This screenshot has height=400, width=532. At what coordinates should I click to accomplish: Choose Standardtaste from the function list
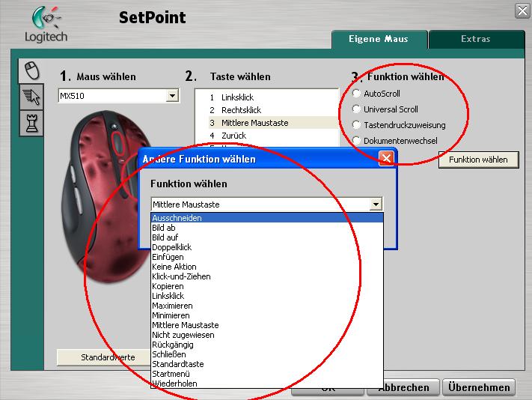pos(267,364)
